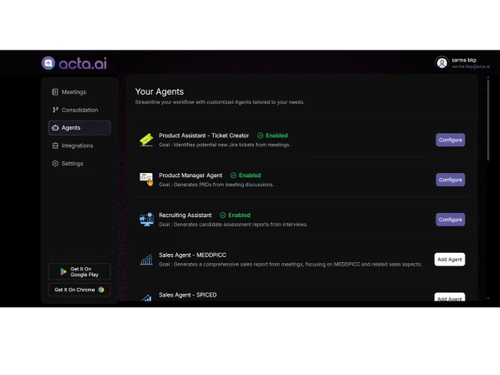The width and height of the screenshot is (500, 375).
Task: Click the Settings gear icon
Action: [x=55, y=163]
